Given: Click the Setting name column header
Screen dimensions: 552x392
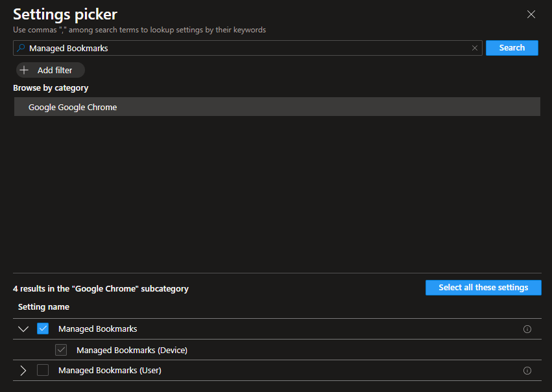Looking at the screenshot, I should [x=43, y=306].
